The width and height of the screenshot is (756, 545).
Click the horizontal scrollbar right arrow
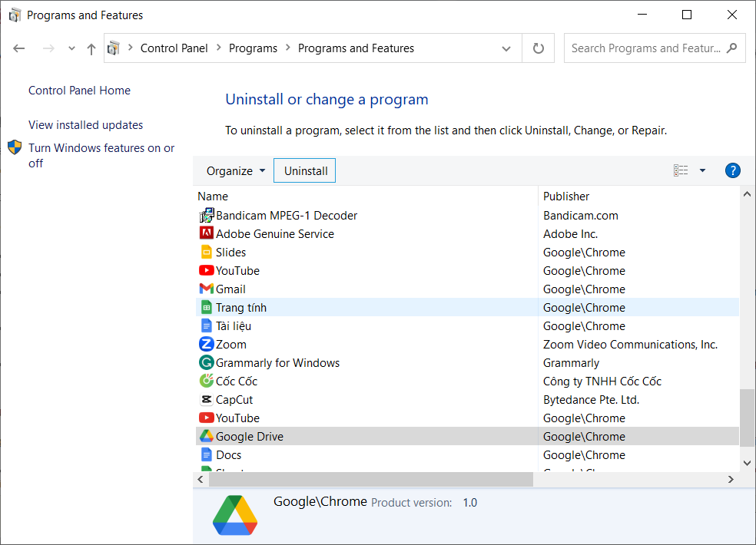point(731,480)
